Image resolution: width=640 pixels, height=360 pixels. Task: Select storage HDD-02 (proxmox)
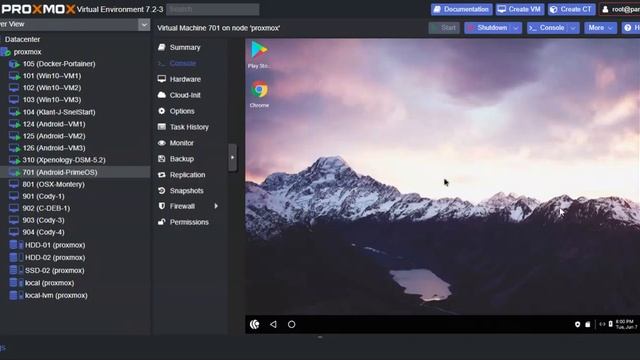point(55,258)
